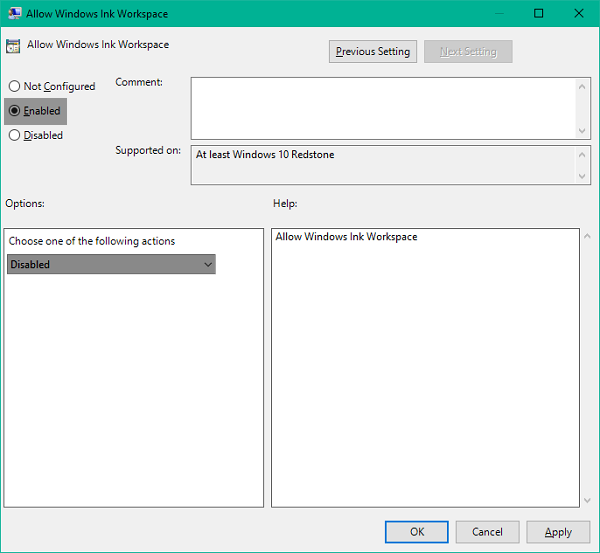Open the 'Choose one of the following actions' dropdown
The width and height of the screenshot is (600, 553).
click(x=111, y=264)
